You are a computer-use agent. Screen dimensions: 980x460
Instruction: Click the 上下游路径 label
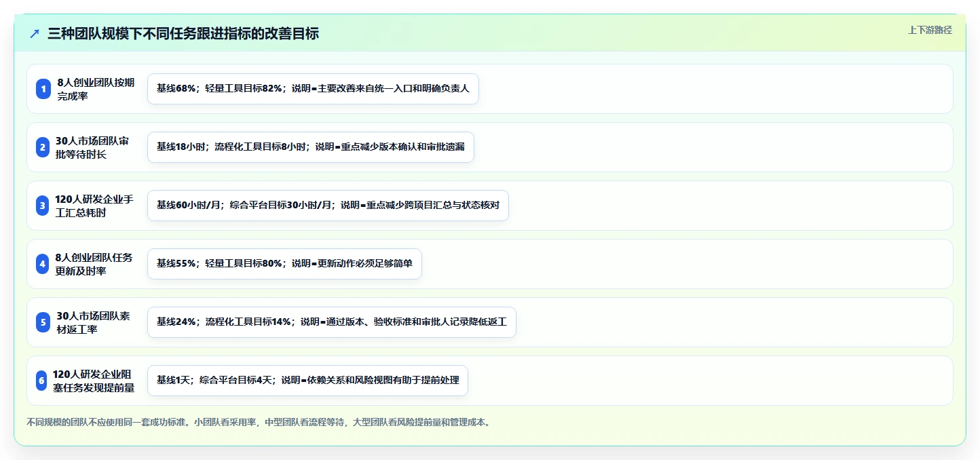pyautogui.click(x=930, y=30)
